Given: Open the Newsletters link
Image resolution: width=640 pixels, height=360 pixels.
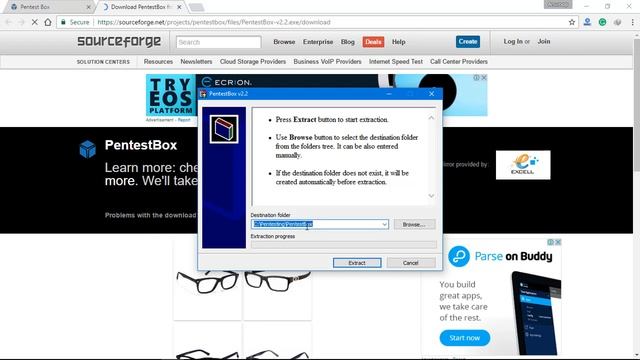Looking at the screenshot, I should [x=196, y=62].
